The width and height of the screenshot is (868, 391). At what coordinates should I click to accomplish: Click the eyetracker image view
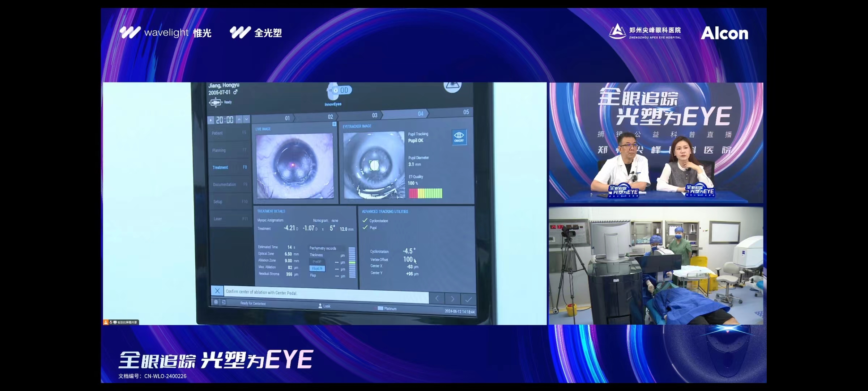click(x=374, y=165)
